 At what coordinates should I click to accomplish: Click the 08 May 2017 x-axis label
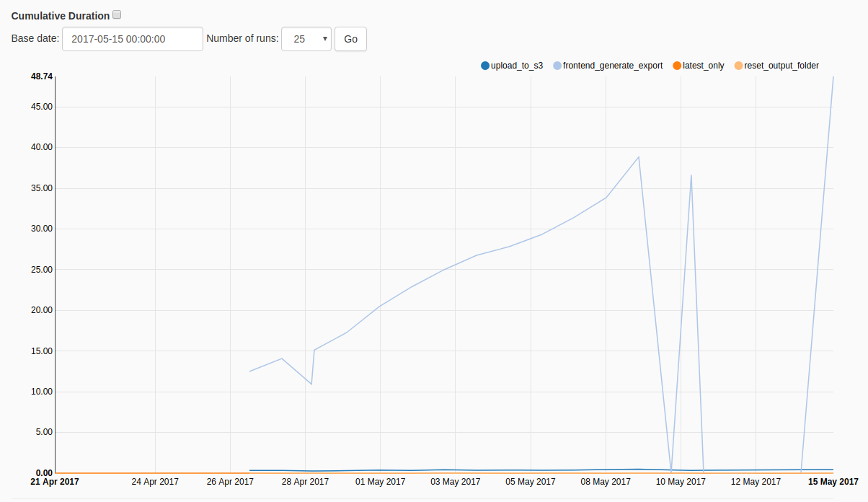(606, 481)
